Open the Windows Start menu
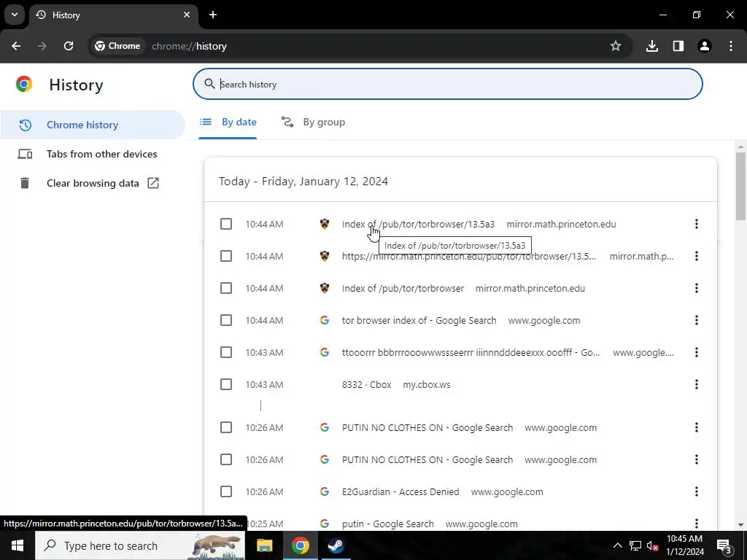Screen dimensions: 747x560 click(x=18, y=545)
